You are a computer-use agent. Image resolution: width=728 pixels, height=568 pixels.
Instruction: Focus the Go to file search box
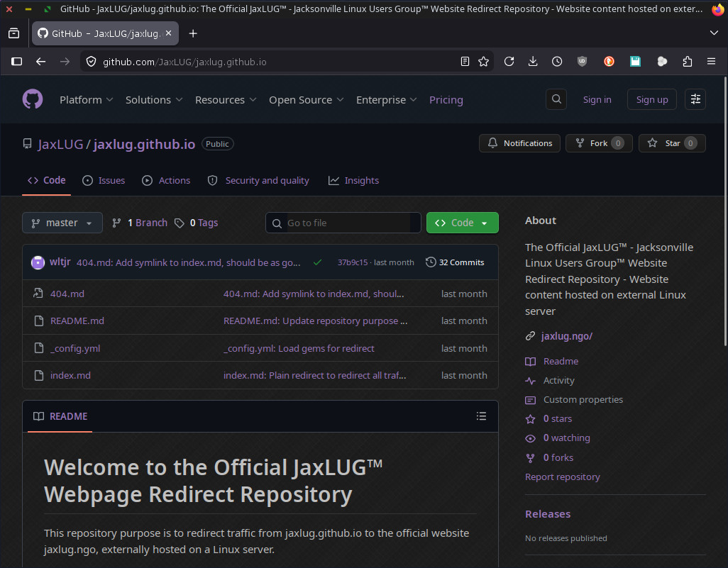point(343,223)
